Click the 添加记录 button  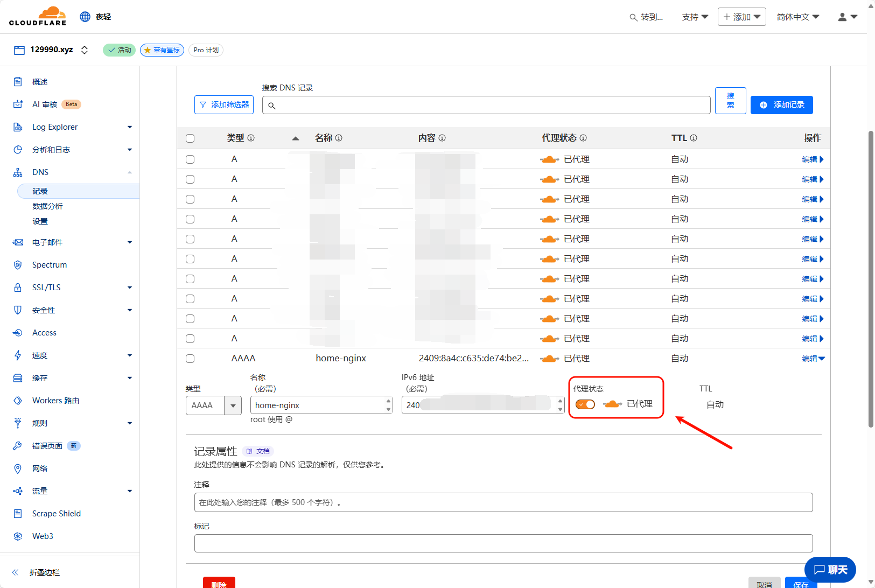click(781, 105)
